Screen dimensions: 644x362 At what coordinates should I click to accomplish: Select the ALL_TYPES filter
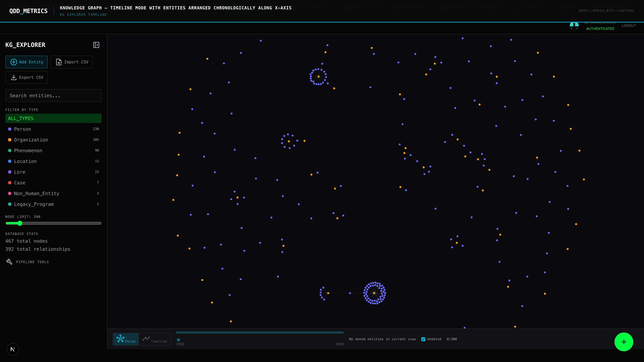click(53, 118)
